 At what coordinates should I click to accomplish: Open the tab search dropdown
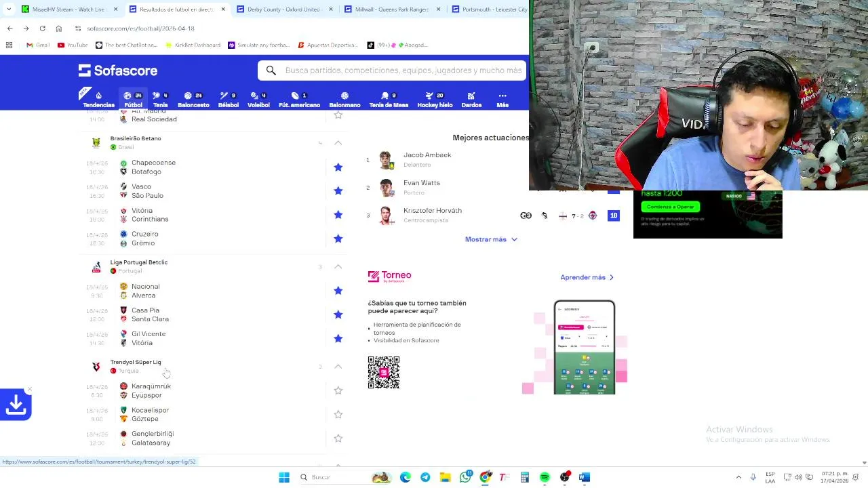pos(8,9)
